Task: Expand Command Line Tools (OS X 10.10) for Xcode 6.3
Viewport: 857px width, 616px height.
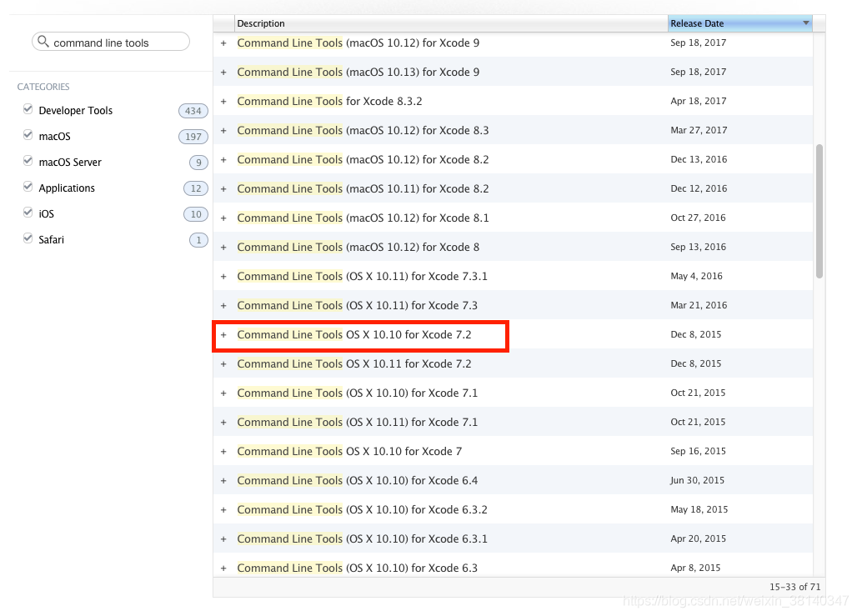Action: (223, 568)
